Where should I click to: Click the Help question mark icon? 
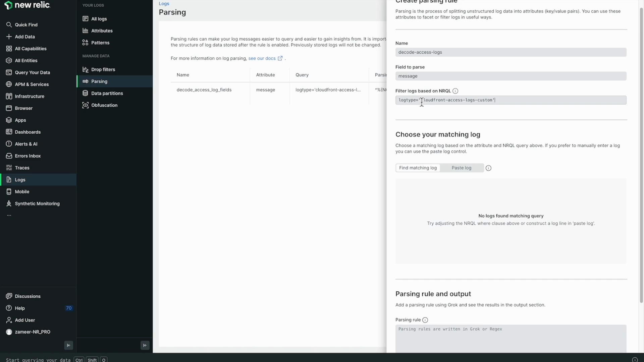pyautogui.click(x=9, y=308)
